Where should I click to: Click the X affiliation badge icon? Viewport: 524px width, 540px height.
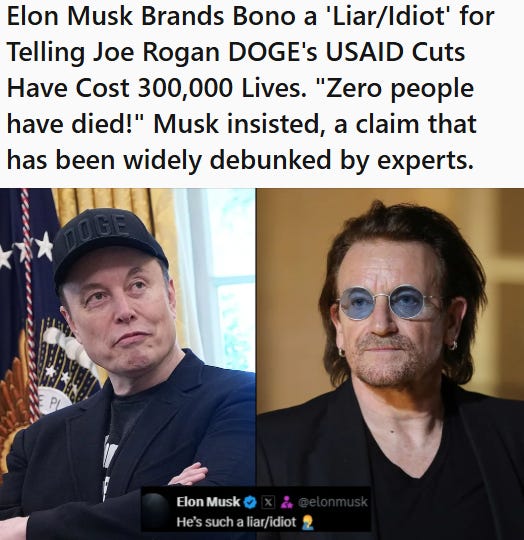coord(268,502)
